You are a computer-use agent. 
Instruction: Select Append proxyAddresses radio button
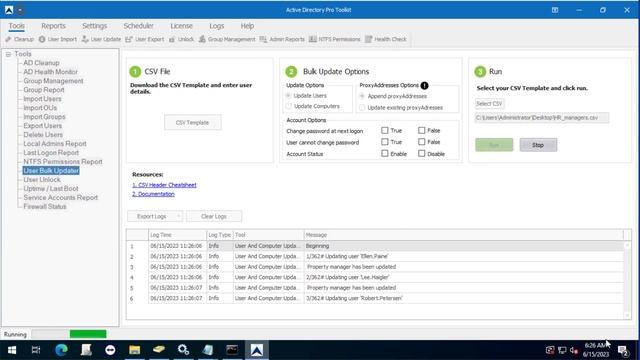click(x=362, y=96)
